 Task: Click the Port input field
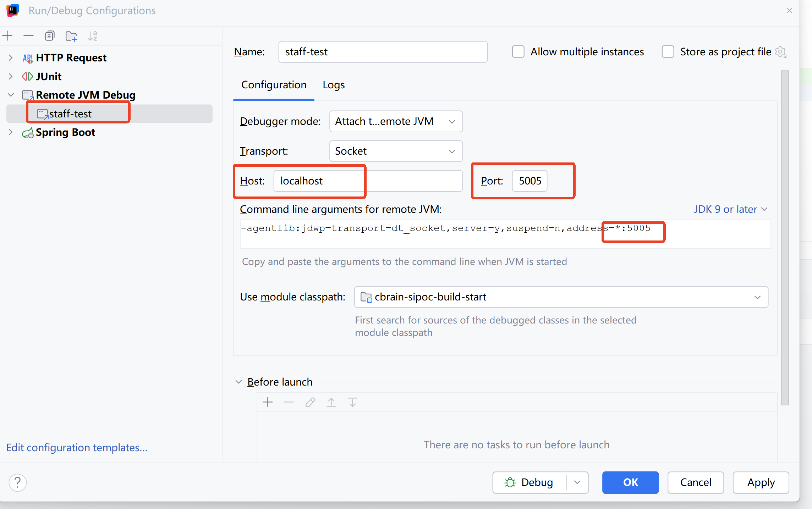coord(530,181)
